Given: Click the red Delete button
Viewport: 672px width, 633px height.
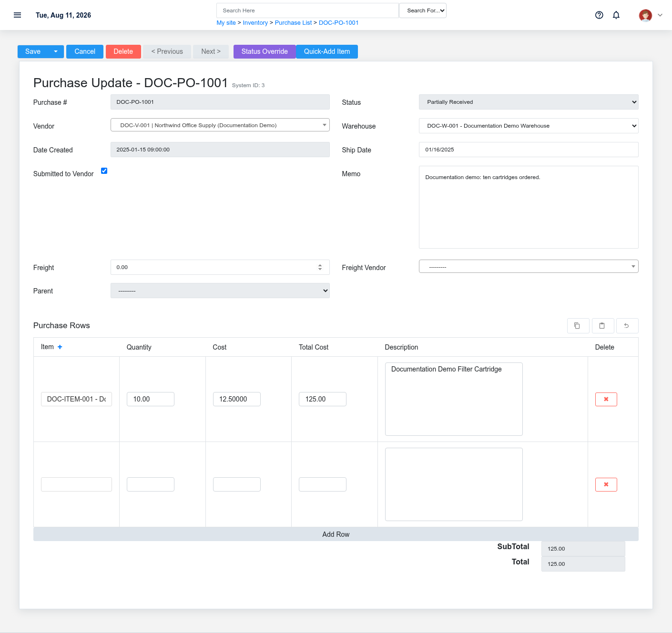Looking at the screenshot, I should (x=123, y=51).
